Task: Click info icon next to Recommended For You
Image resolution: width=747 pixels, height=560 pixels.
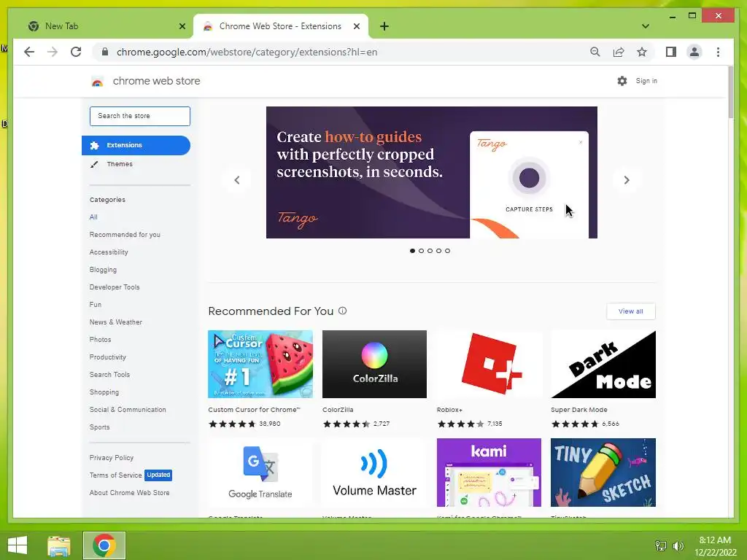Action: pos(343,311)
